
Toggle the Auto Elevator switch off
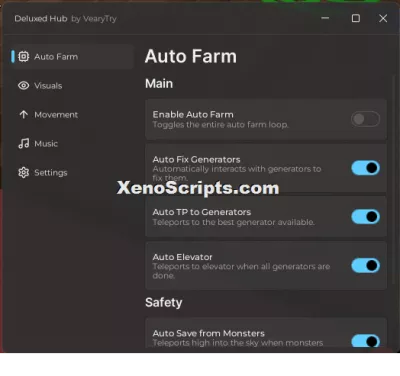pos(366,266)
